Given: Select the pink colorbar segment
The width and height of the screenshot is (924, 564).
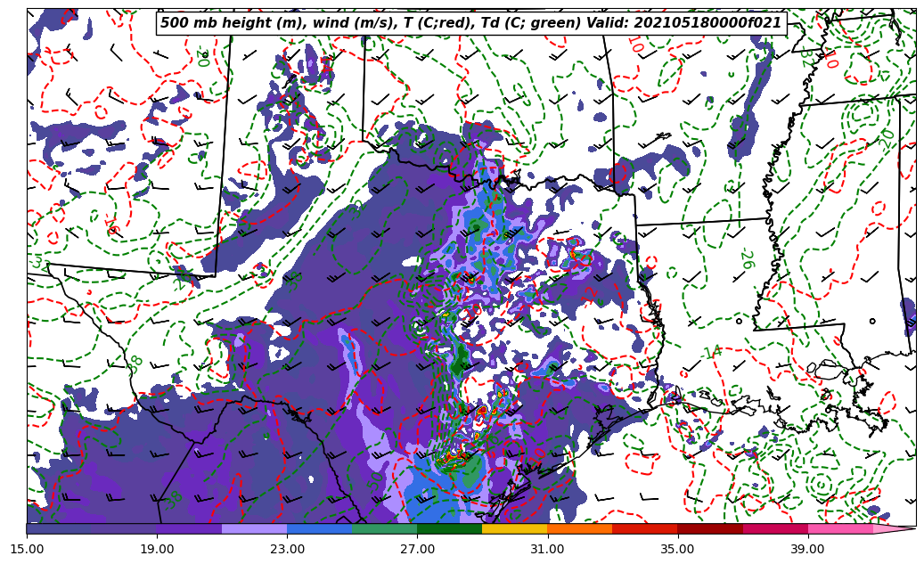Looking at the screenshot, I should point(839,528).
